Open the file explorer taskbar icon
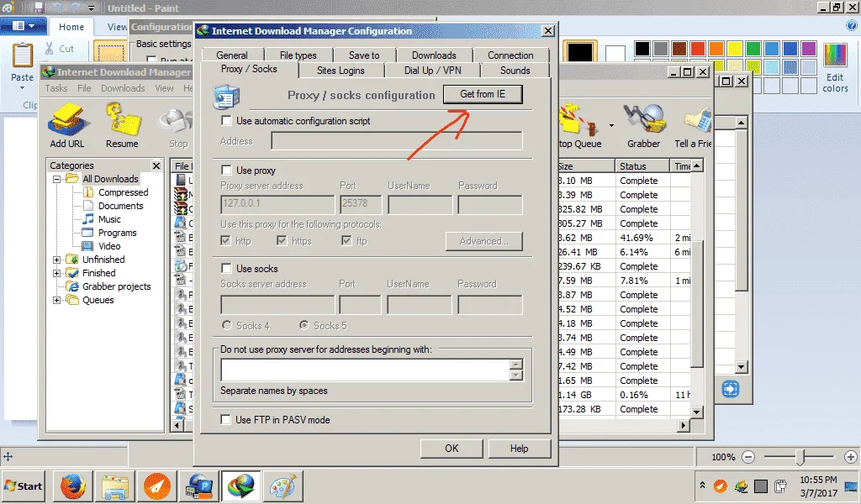Viewport: 861px width, 504px height. pyautogui.click(x=114, y=486)
